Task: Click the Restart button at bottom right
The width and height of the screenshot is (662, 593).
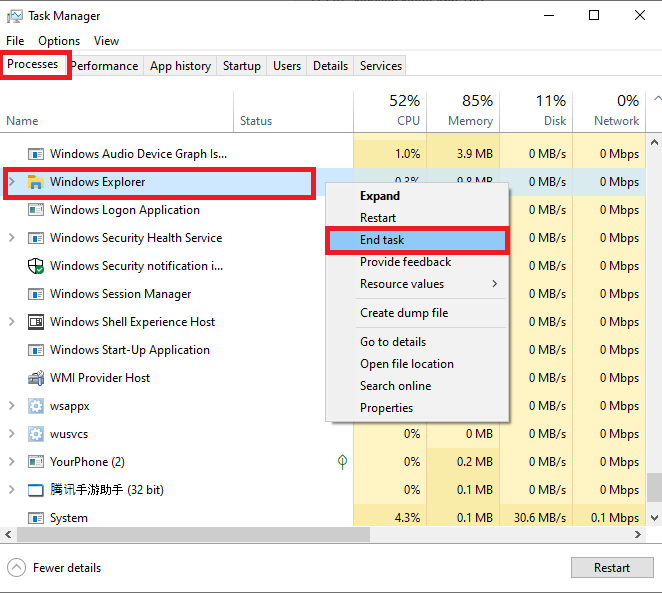Action: 612,568
